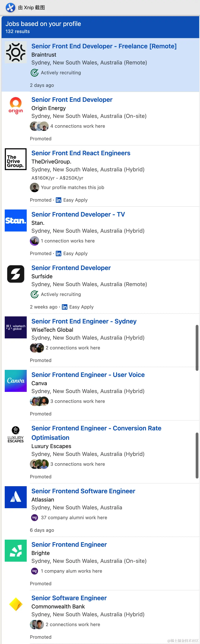
Task: Click the Canva logo tile
Action: pyautogui.click(x=16, y=381)
